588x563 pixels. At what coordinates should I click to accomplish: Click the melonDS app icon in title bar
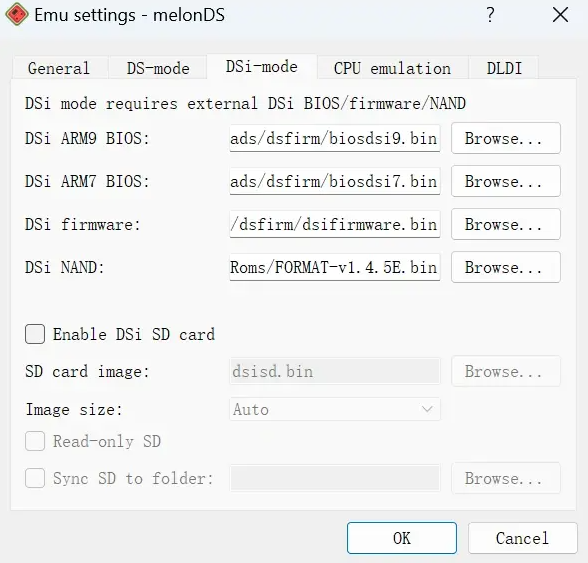(x=16, y=15)
